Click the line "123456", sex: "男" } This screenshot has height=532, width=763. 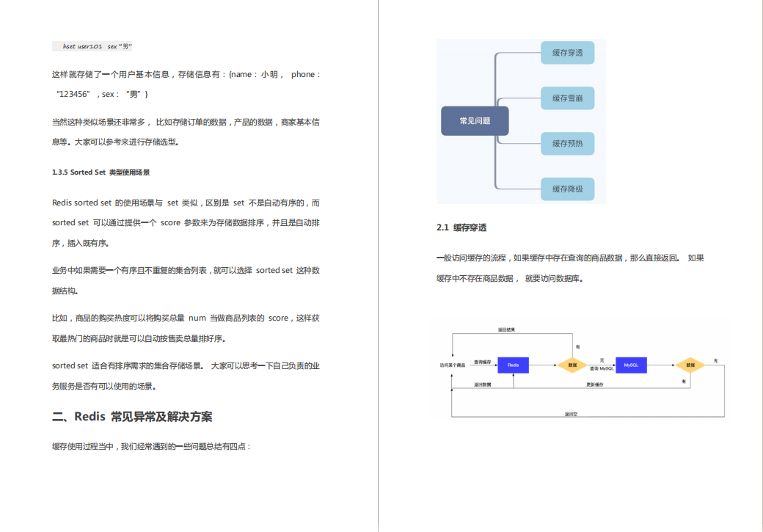click(102, 94)
